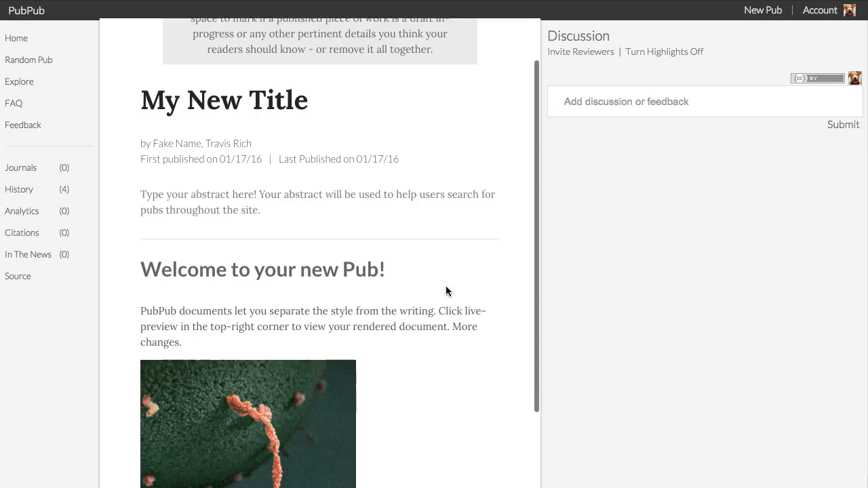Click the Invite Reviewers link

tap(580, 52)
